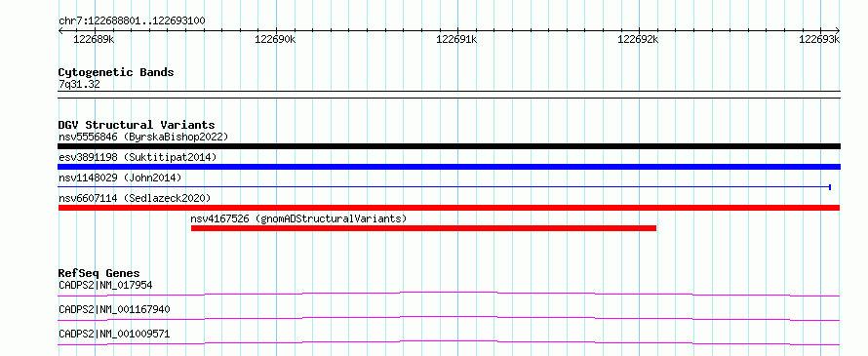The height and width of the screenshot is (356, 868).
Task: Click the long red nsv6607114 variant bar
Action: click(x=449, y=208)
